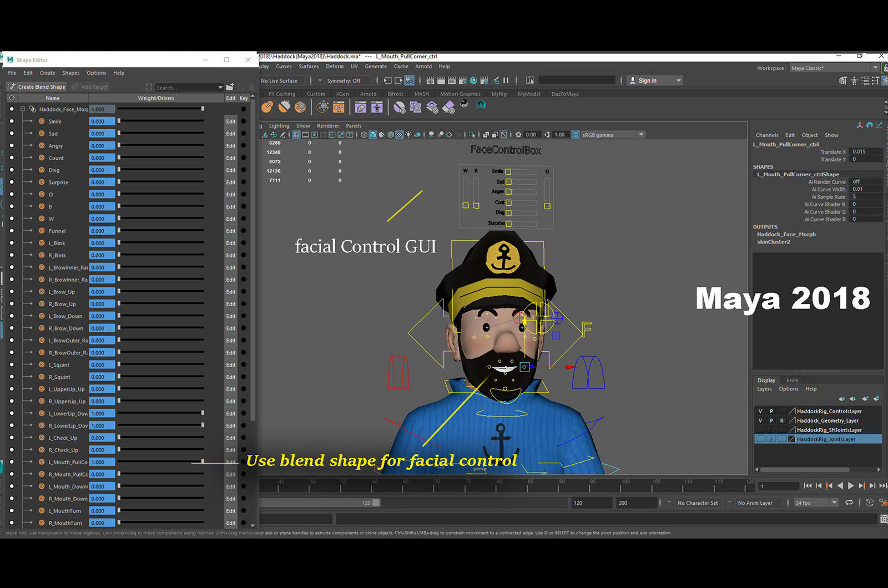This screenshot has height=588, width=888.
Task: Toggle smooth shade blue cube icon
Action: point(373,134)
